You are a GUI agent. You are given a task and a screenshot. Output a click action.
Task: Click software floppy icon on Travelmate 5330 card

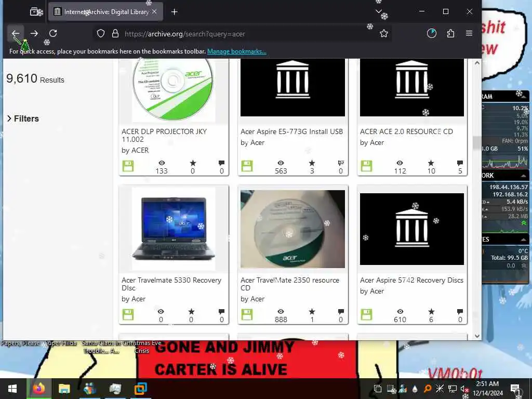[128, 314]
